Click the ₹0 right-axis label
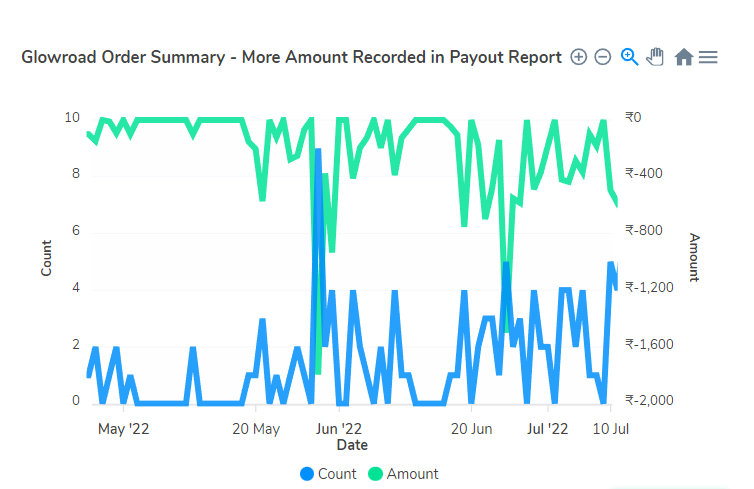754x489 pixels. click(633, 117)
